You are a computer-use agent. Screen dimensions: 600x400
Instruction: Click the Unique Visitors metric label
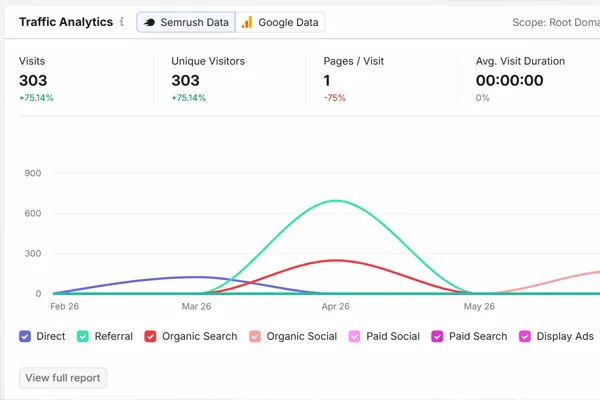point(208,61)
